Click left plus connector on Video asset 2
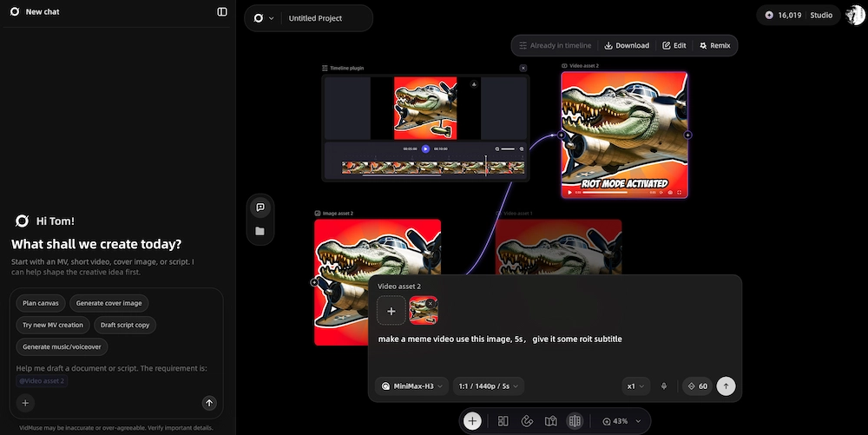Viewport: 868px width, 435px height. click(x=562, y=135)
